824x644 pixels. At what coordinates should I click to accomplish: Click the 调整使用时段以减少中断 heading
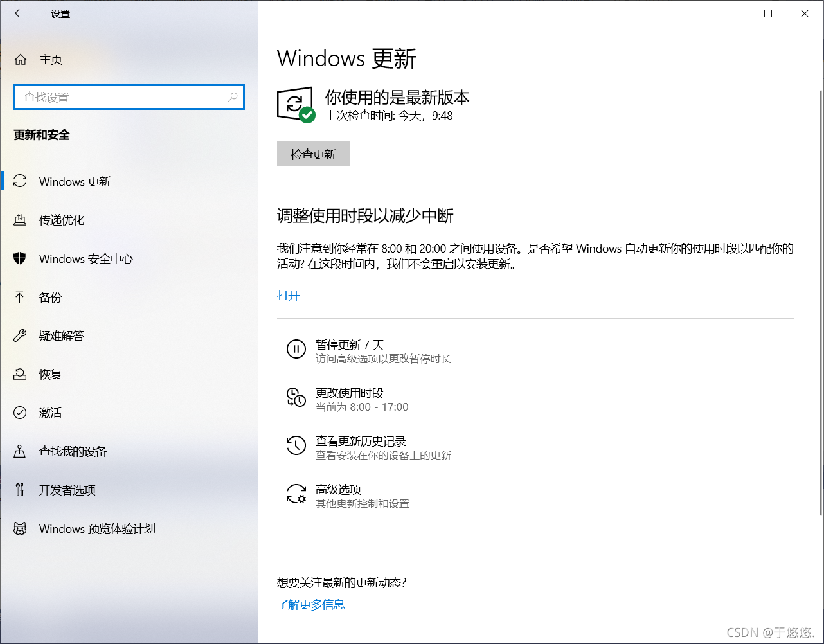coord(365,216)
